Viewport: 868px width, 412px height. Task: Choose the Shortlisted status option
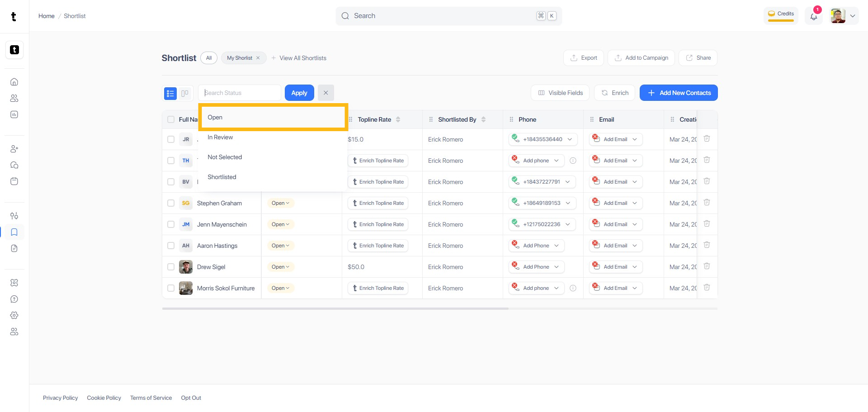pyautogui.click(x=273, y=177)
